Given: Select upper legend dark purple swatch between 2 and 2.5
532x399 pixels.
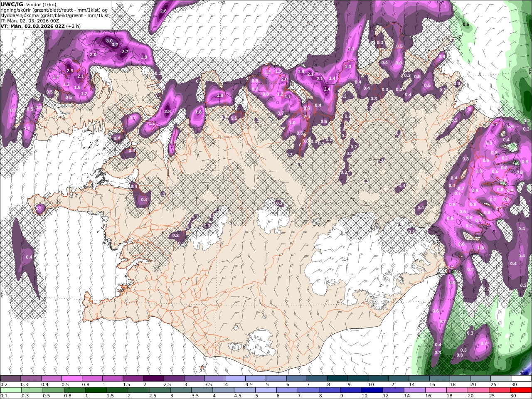Looking at the screenshot, I should (153, 379).
